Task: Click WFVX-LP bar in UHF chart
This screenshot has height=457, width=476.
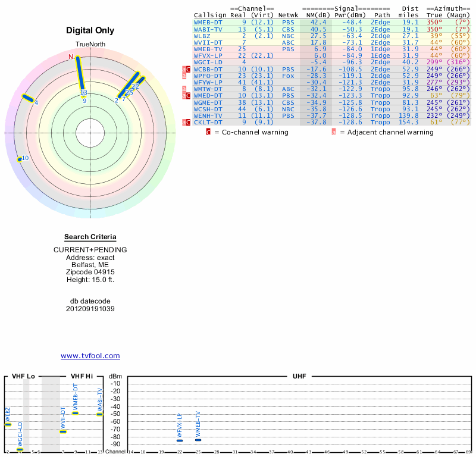Action: pyautogui.click(x=180, y=440)
